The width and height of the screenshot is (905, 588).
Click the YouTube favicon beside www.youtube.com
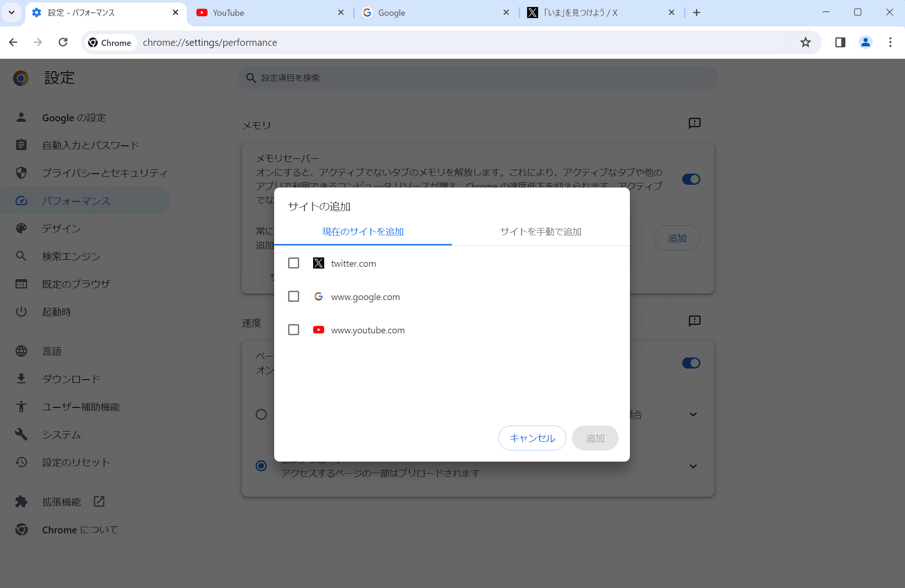[319, 330]
